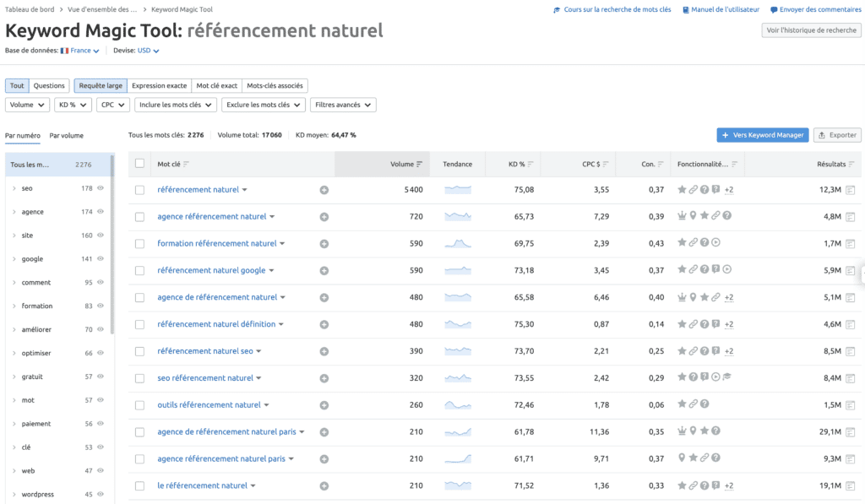Check the 'agence référencement naturel' row checkbox
Viewport: 865px width, 504px height.
pyautogui.click(x=139, y=217)
